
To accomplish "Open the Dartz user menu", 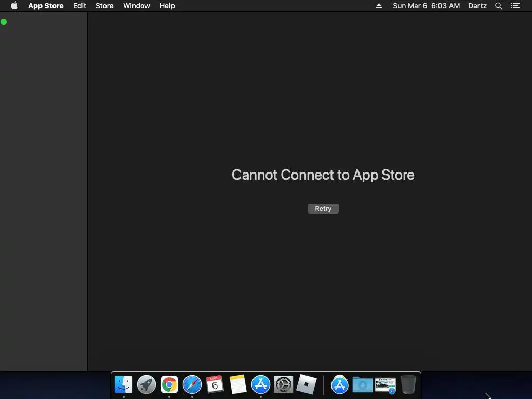I will [x=477, y=6].
